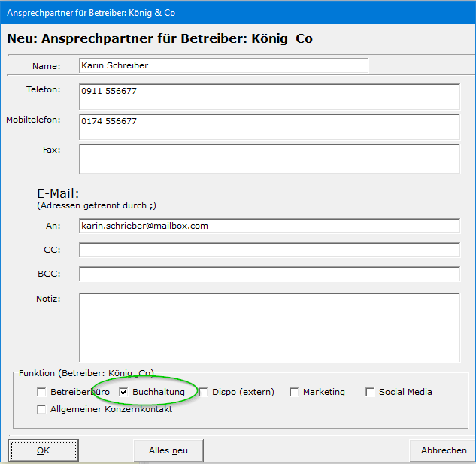Enable the Betreiberbüro checkbox
The image size is (476, 464).
click(x=41, y=392)
